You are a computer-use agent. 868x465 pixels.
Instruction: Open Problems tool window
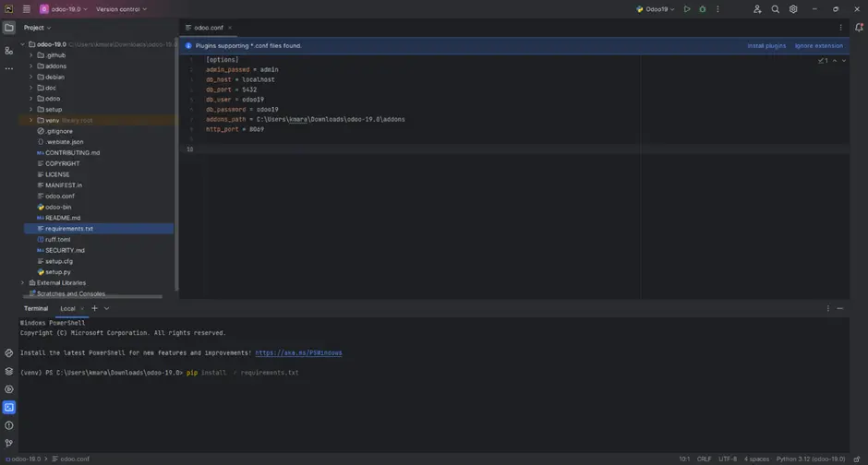pos(9,425)
